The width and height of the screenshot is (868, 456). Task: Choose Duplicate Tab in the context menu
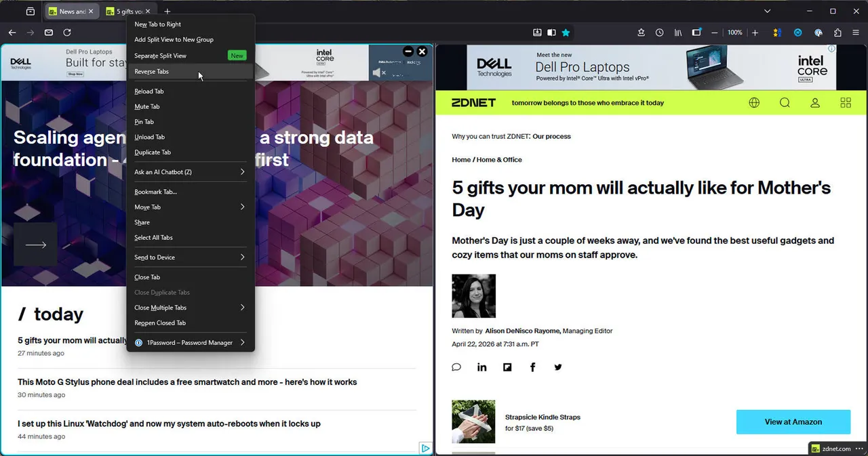153,152
